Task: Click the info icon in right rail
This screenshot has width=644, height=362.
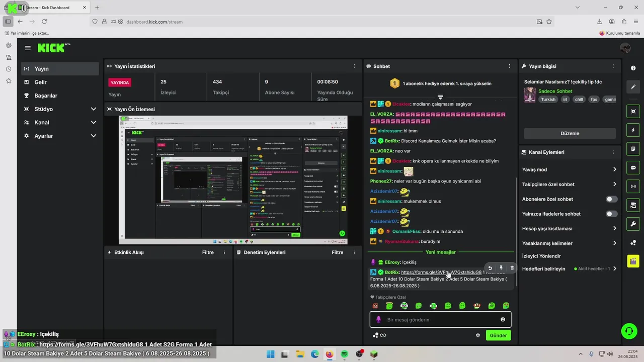Action: (633, 68)
